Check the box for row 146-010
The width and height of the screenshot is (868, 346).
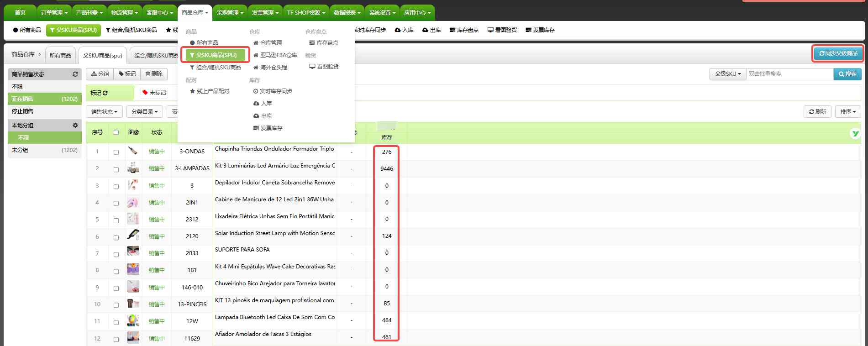116,288
